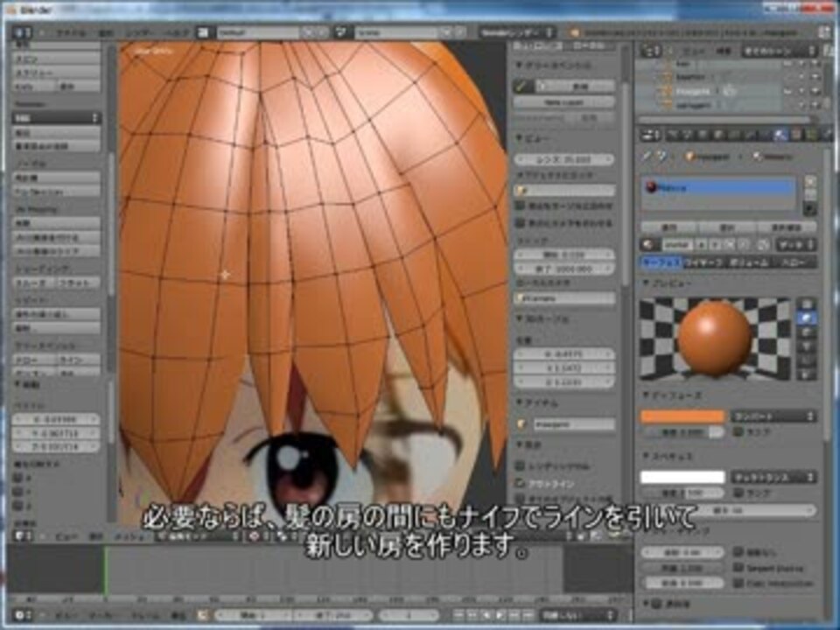Click the pin icon in Properties breadcrumb
The height and width of the screenshot is (630, 840).
click(x=647, y=157)
